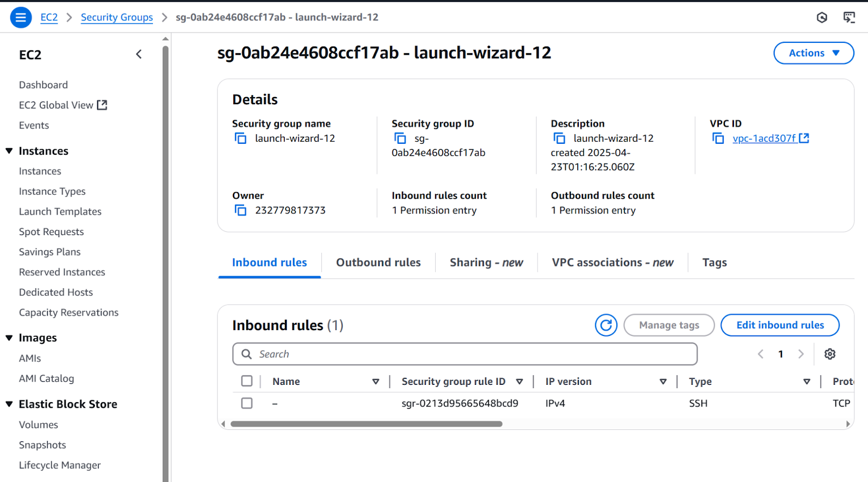The width and height of the screenshot is (868, 482).
Task: Open Volumes in sidebar
Action: [x=39, y=424]
